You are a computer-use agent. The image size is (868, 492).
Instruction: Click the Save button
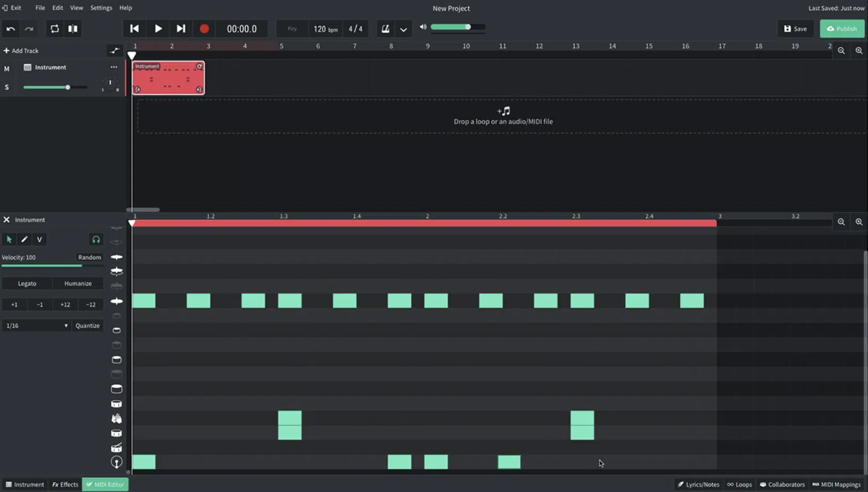795,29
